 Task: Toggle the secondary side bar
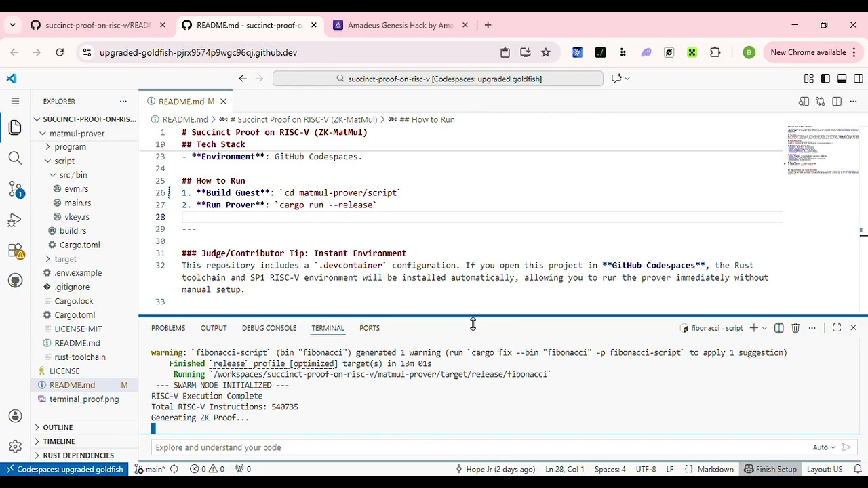point(859,79)
